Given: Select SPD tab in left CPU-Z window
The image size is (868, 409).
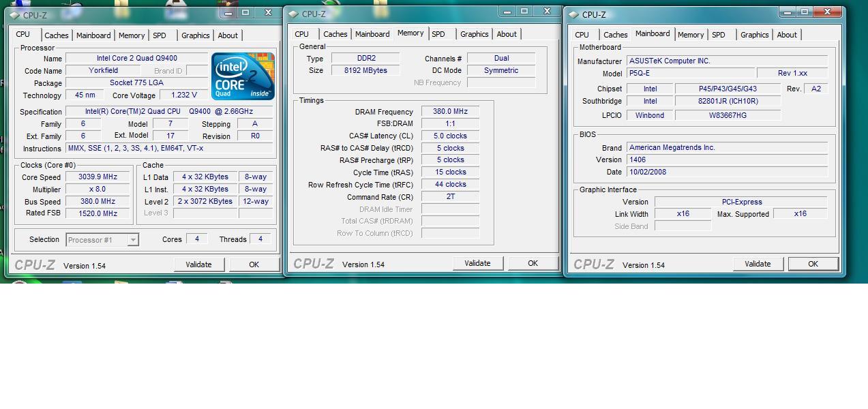Looking at the screenshot, I should 160,35.
